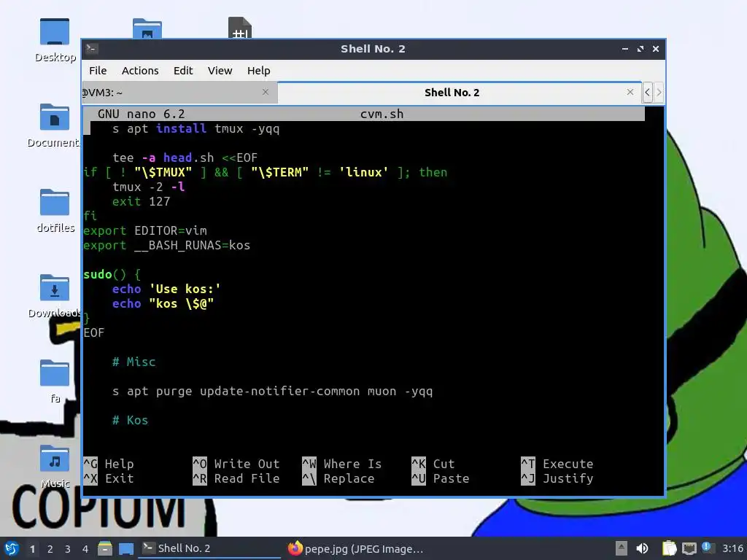Switch to workspace 2
Image resolution: width=747 pixels, height=560 pixels.
(50, 548)
